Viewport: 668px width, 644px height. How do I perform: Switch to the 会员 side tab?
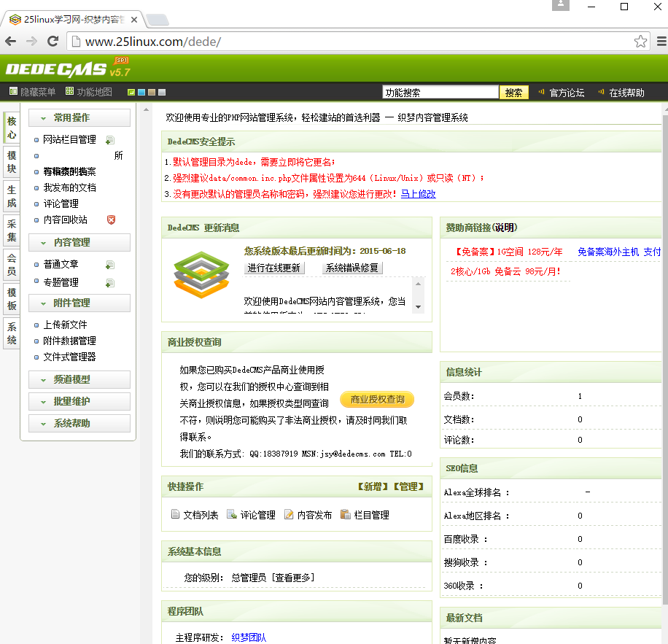click(x=12, y=265)
